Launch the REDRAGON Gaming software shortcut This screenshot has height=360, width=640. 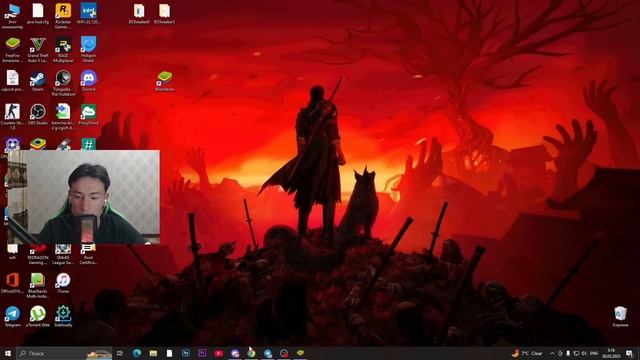coord(38,255)
